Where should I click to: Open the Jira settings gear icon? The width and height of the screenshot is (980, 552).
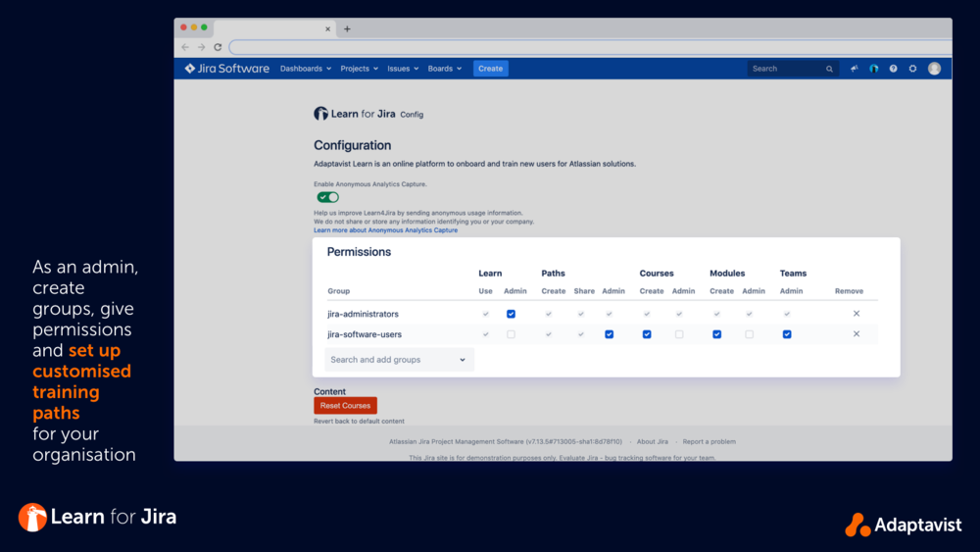912,69
